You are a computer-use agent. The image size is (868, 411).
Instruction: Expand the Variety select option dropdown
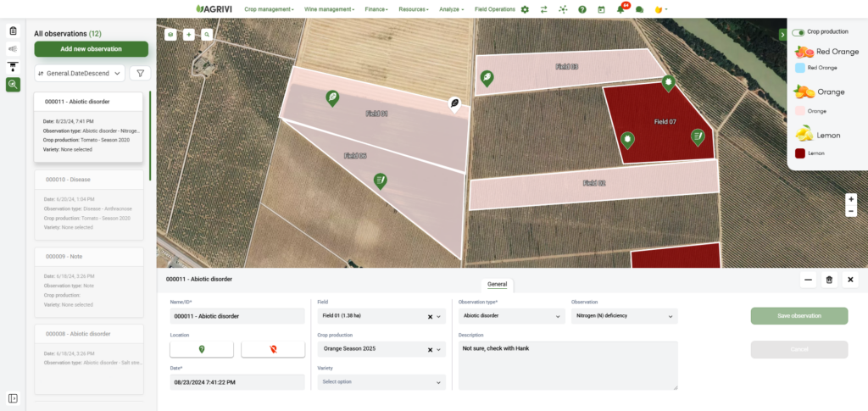380,382
